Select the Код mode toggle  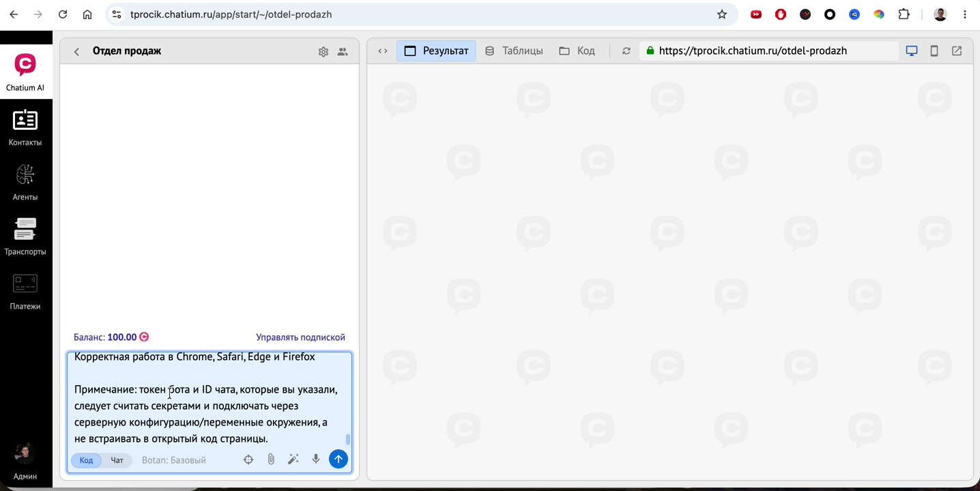[86, 460]
